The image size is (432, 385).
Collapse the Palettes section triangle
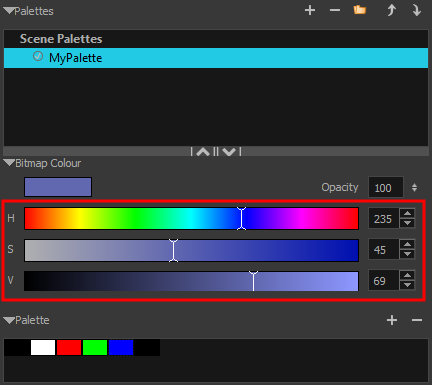9,11
